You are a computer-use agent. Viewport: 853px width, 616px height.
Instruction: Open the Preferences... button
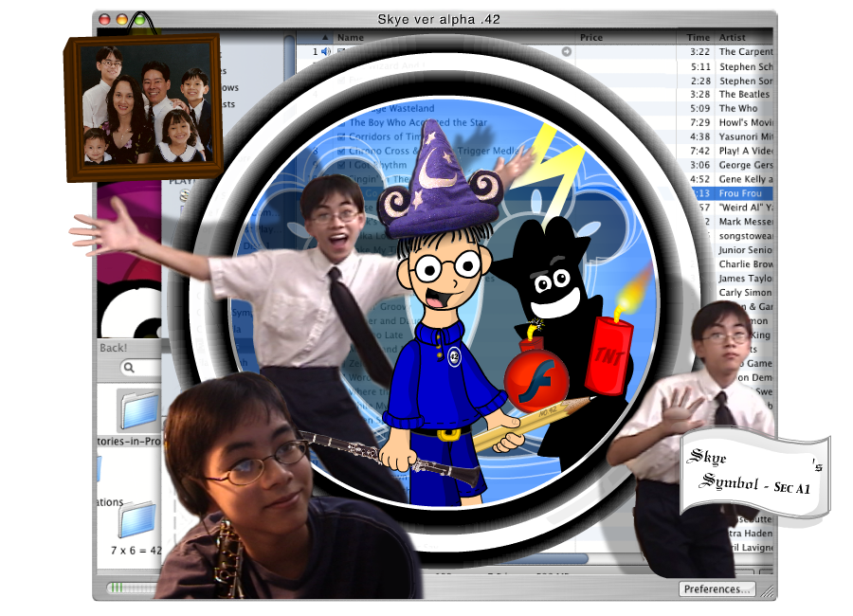pyautogui.click(x=717, y=589)
